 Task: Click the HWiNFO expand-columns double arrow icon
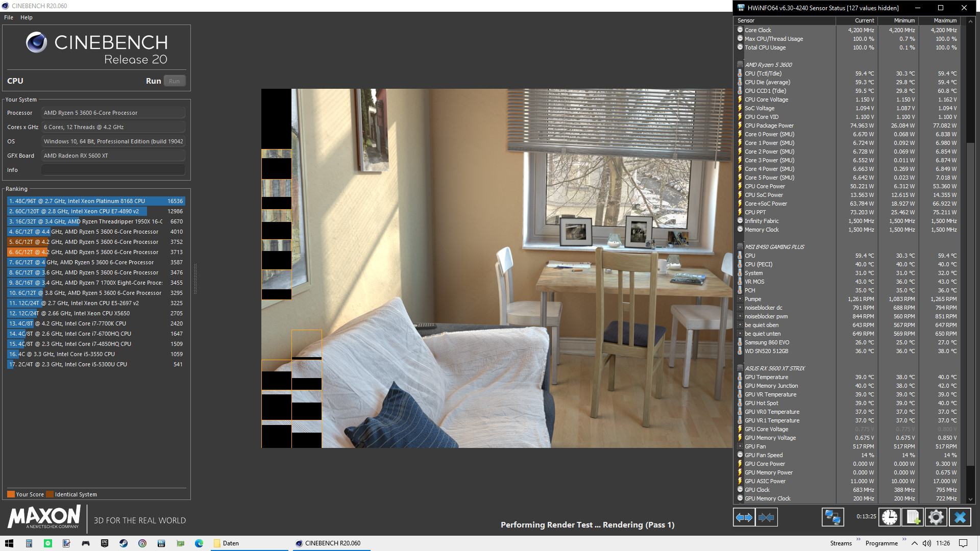tap(744, 517)
